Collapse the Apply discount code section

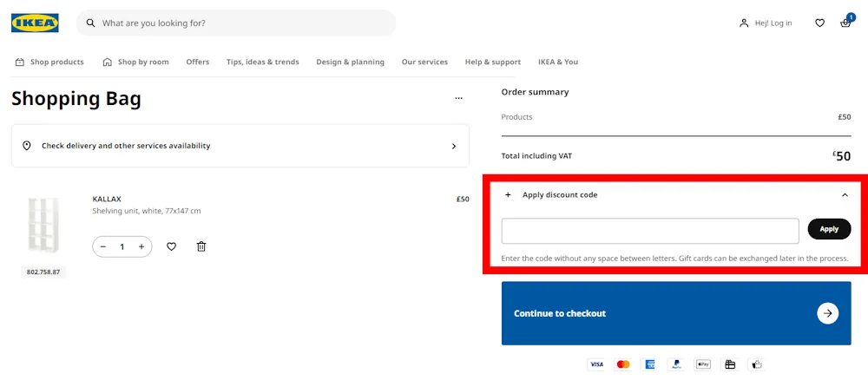tap(845, 194)
